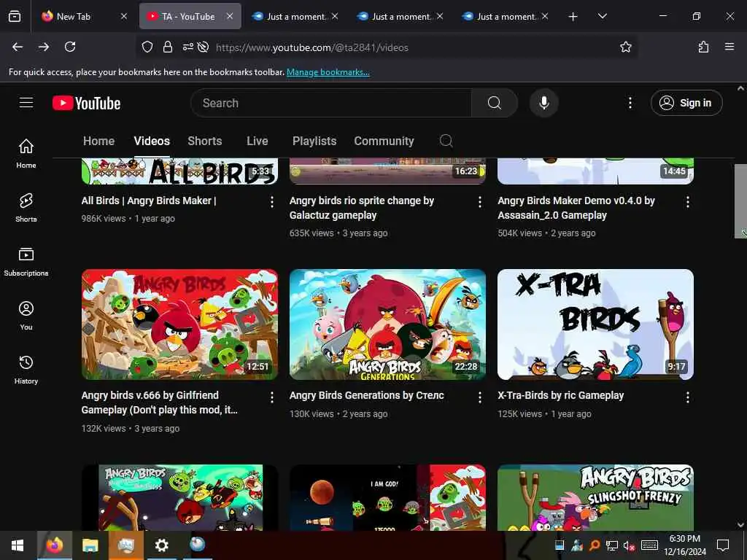Click the site permissions icon in address bar
The width and height of the screenshot is (747, 560).
pyautogui.click(x=188, y=47)
